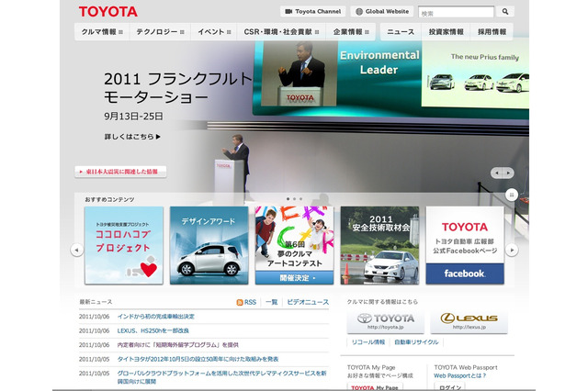Open Global Website link

382,11
